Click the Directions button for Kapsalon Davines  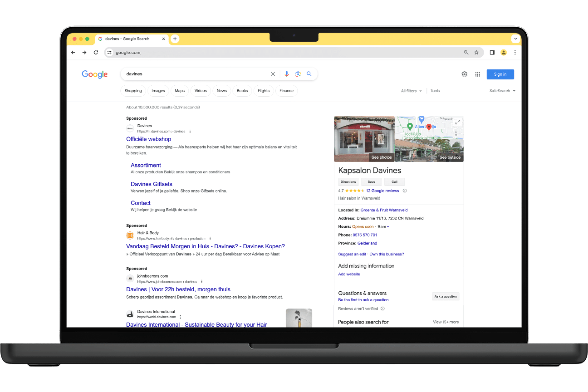point(348,182)
